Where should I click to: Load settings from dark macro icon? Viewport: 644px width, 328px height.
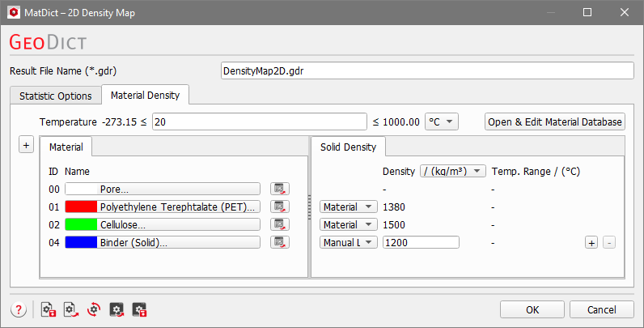tap(117, 309)
